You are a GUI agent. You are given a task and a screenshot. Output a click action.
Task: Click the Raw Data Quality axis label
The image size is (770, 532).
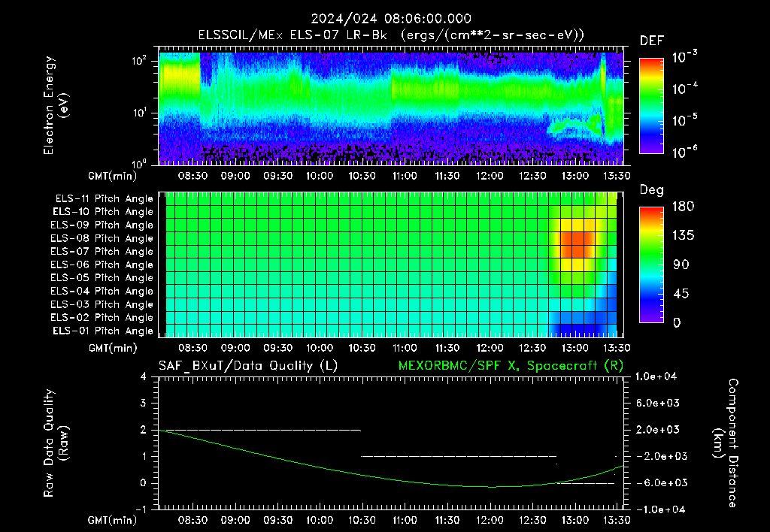pos(56,443)
